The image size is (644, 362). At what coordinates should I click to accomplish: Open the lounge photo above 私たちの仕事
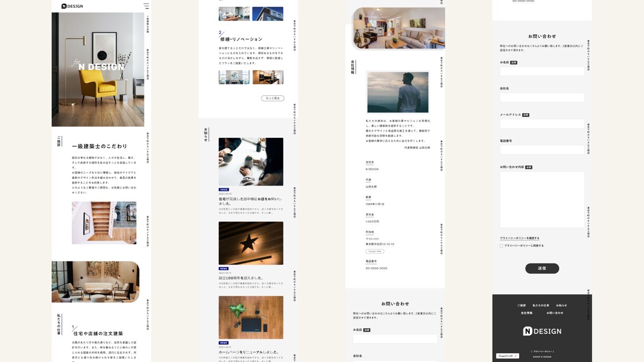[x=96, y=282]
